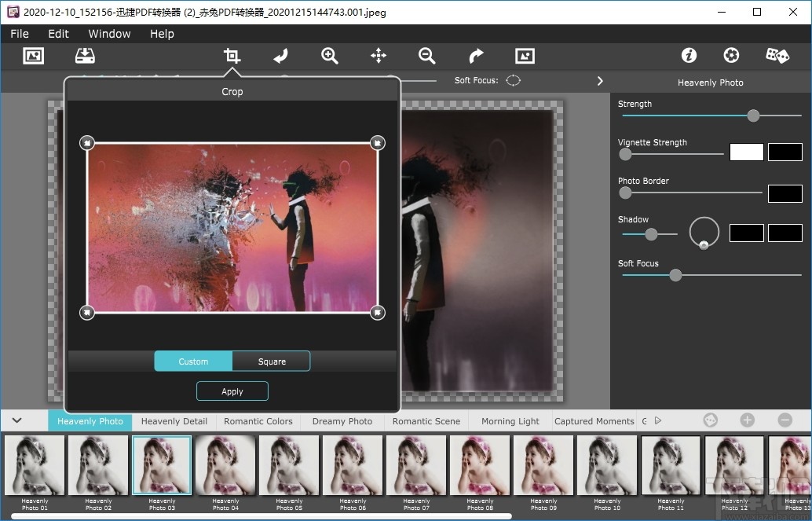Viewport: 812px width, 521px height.
Task: Select the Custom crop mode
Action: pyautogui.click(x=193, y=361)
